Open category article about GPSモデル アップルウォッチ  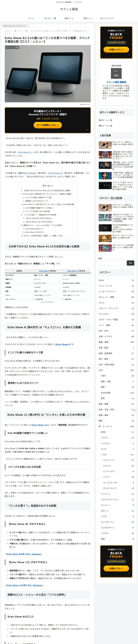[116, 218]
